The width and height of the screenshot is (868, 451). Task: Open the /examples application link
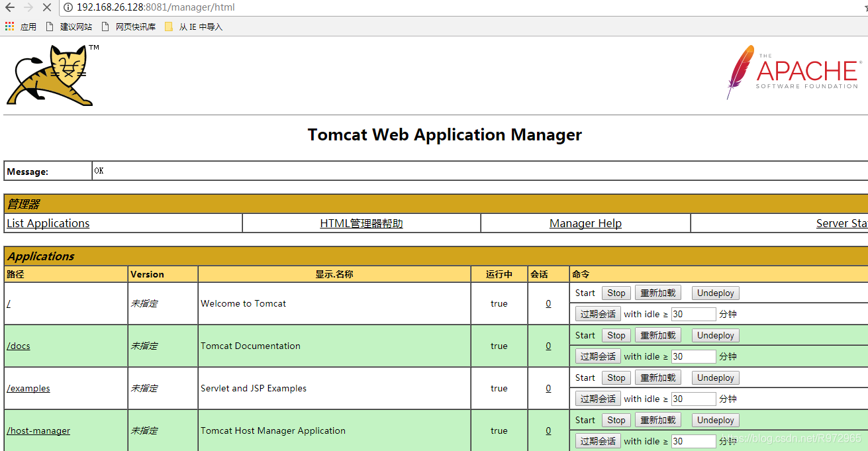28,388
